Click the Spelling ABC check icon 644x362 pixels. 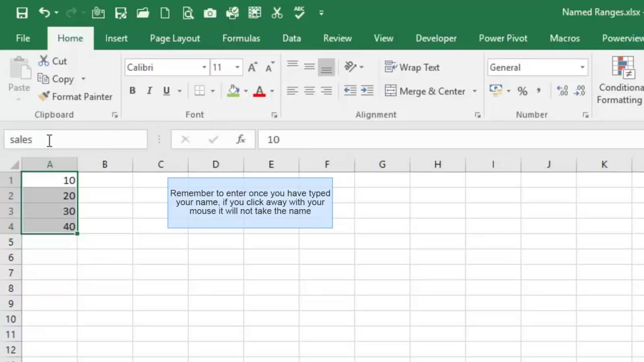pyautogui.click(x=299, y=13)
